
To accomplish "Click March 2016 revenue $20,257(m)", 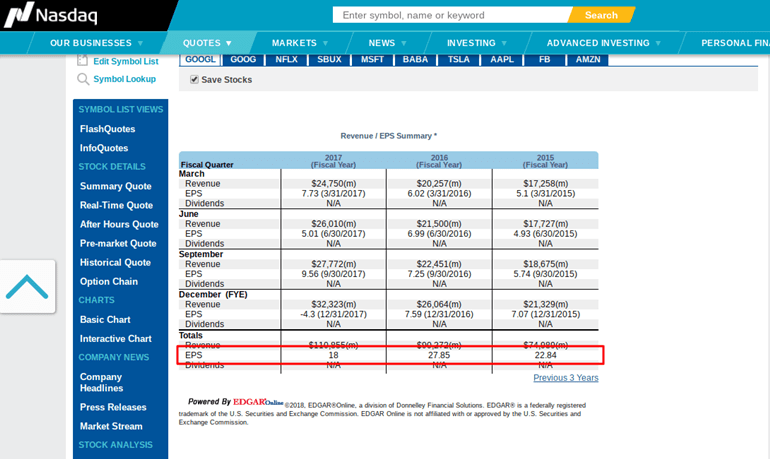I will coord(439,184).
